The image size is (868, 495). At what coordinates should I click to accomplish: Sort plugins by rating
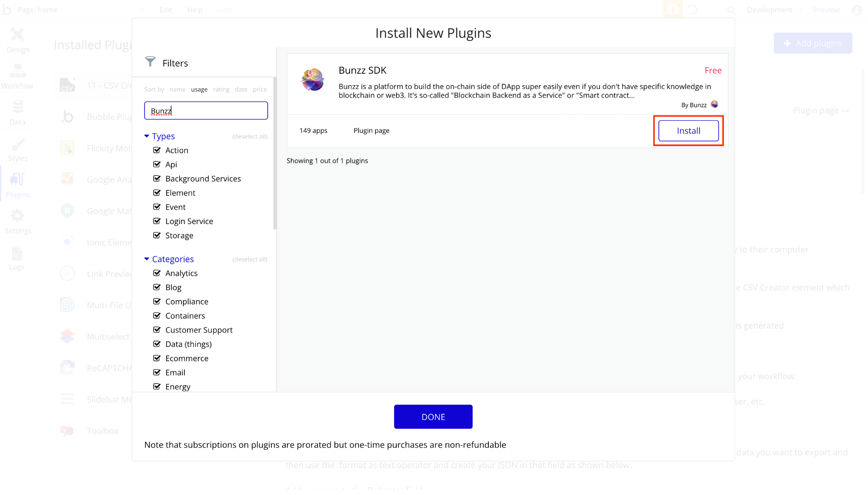(221, 89)
